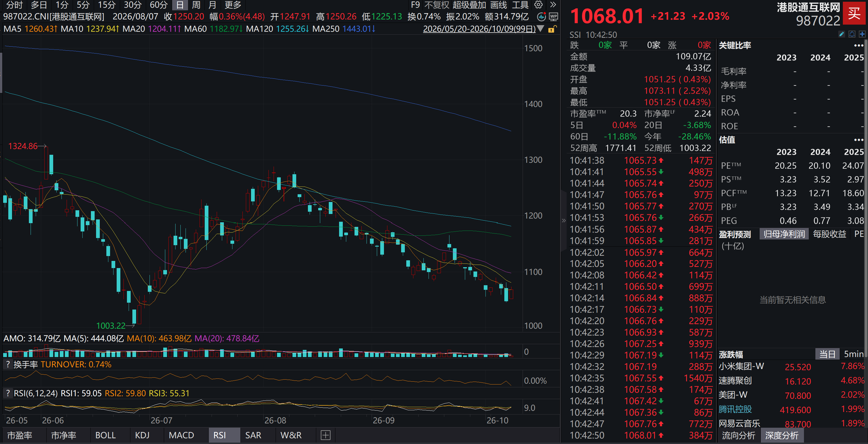This screenshot has width=868, height=444.
Task: Click the WP monitor icon
Action: tap(553, 17)
